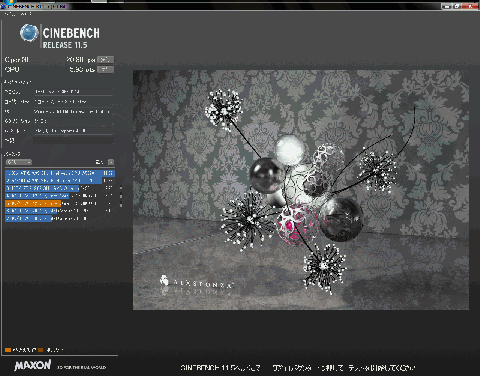Select the second blue ranking entry
This screenshot has height=376, width=480.
pyautogui.click(x=60, y=181)
